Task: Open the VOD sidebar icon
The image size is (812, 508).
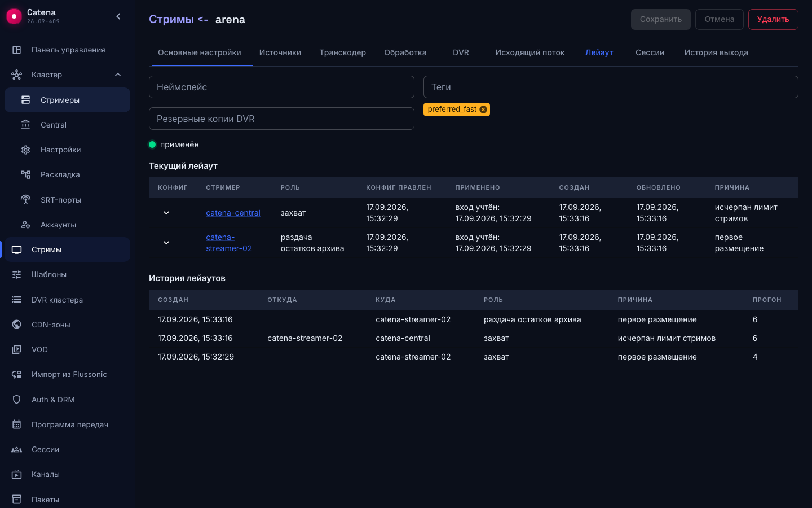Action: pos(17,349)
